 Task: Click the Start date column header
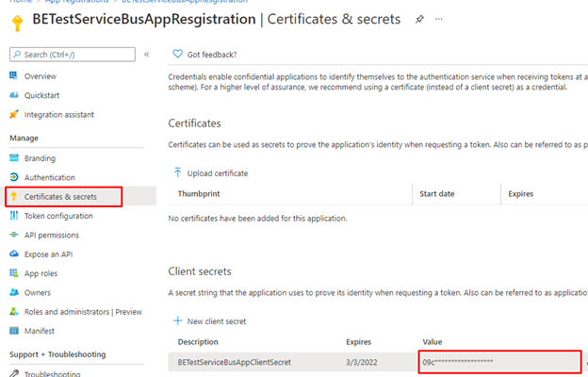click(x=437, y=193)
